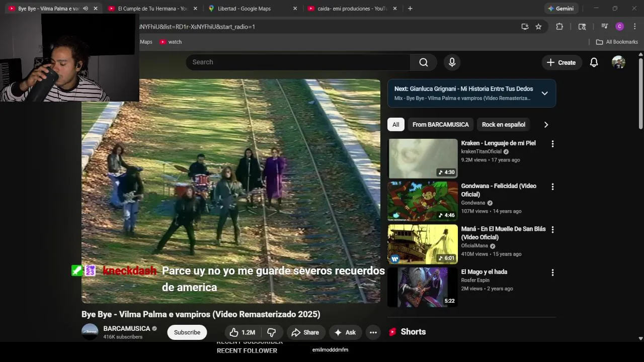This screenshot has height=362, width=644.
Task: Click Next: Gianluca Grignani mix title
Action: (x=463, y=89)
